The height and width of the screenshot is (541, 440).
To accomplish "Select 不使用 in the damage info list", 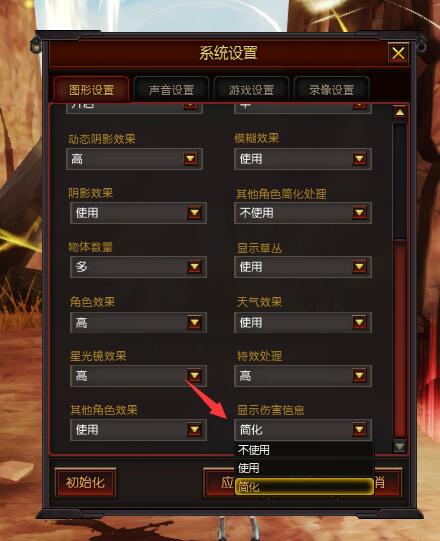I will point(304,450).
